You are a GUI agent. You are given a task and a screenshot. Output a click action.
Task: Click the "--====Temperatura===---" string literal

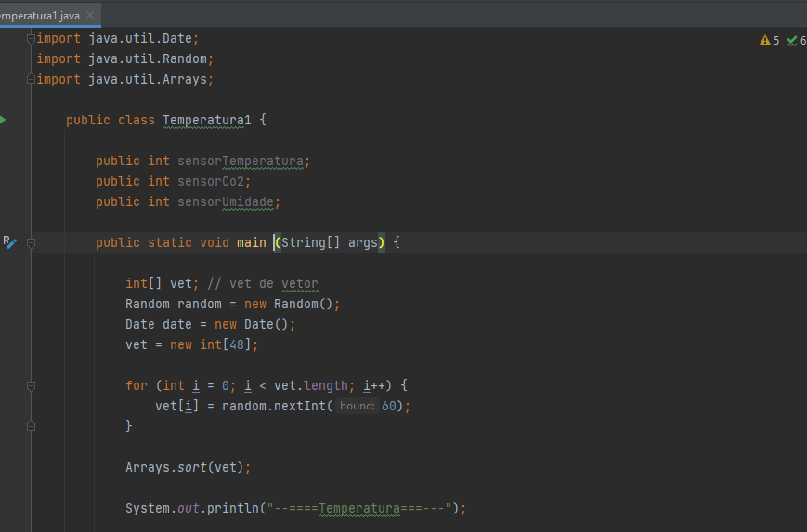[358, 509]
